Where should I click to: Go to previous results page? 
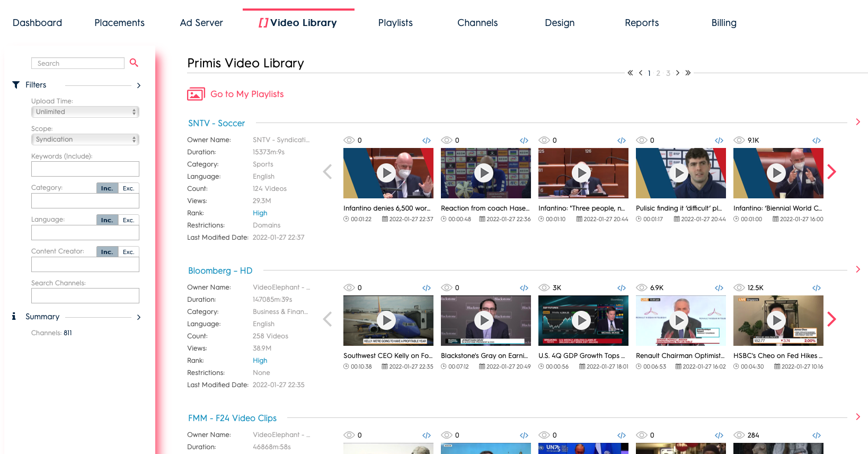(x=641, y=73)
